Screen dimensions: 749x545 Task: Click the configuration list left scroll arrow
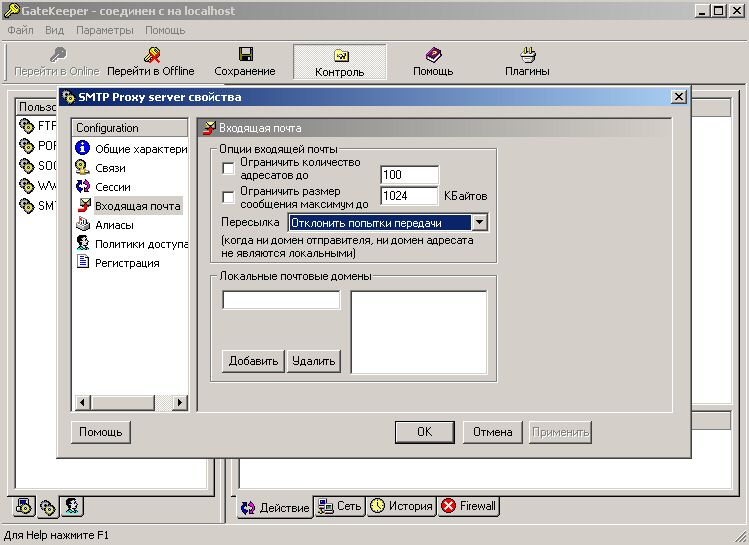click(x=83, y=402)
